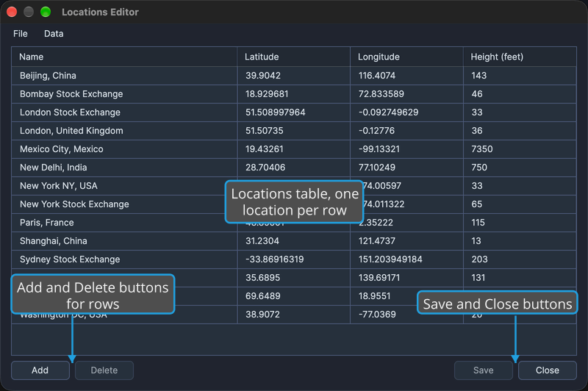Click the Close button

click(548, 370)
